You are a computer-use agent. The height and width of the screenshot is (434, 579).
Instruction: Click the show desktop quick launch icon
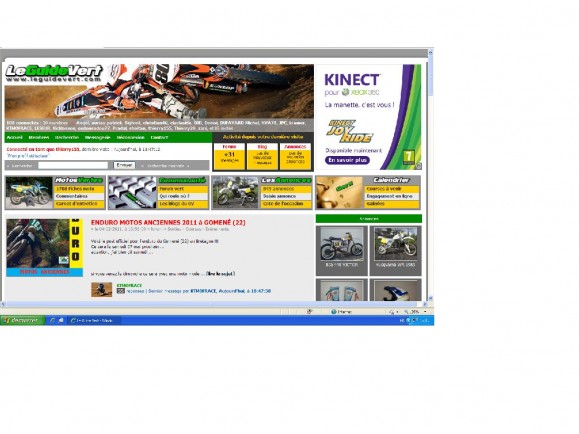point(61,320)
